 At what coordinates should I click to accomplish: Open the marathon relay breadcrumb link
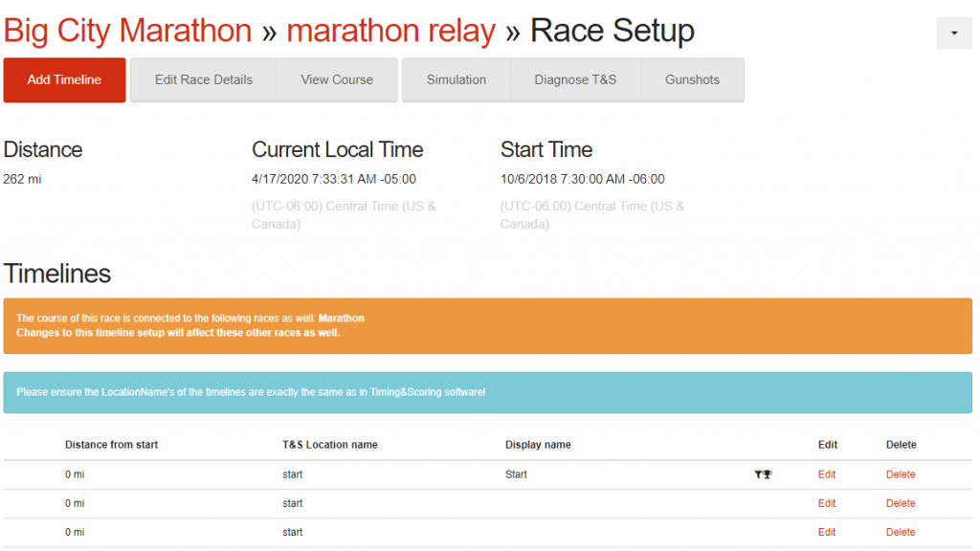tap(391, 31)
